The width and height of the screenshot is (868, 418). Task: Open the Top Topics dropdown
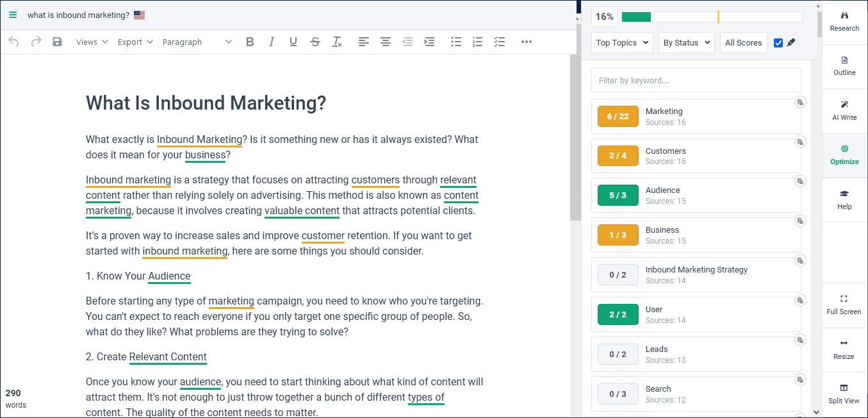(x=621, y=42)
